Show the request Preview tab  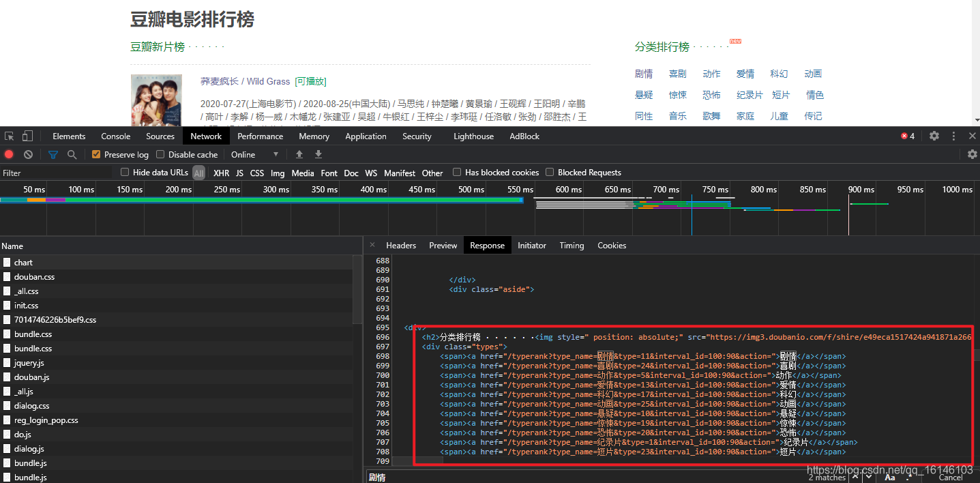(443, 246)
